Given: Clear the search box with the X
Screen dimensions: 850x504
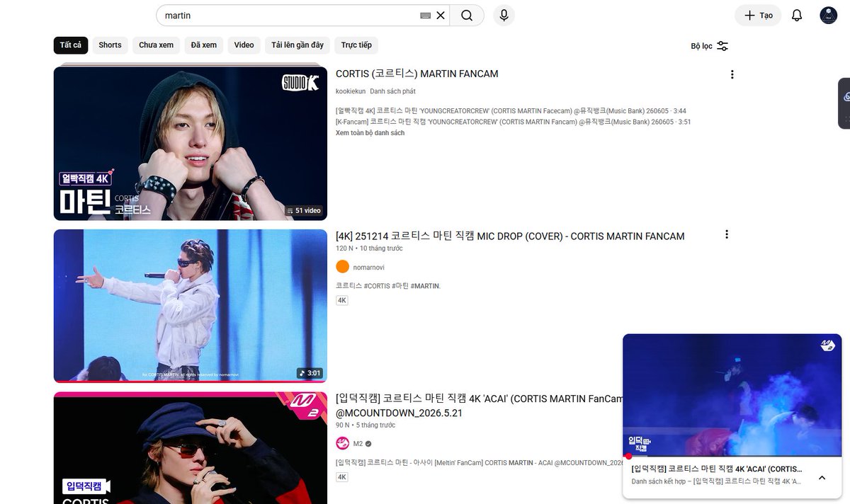Looking at the screenshot, I should 441,16.
